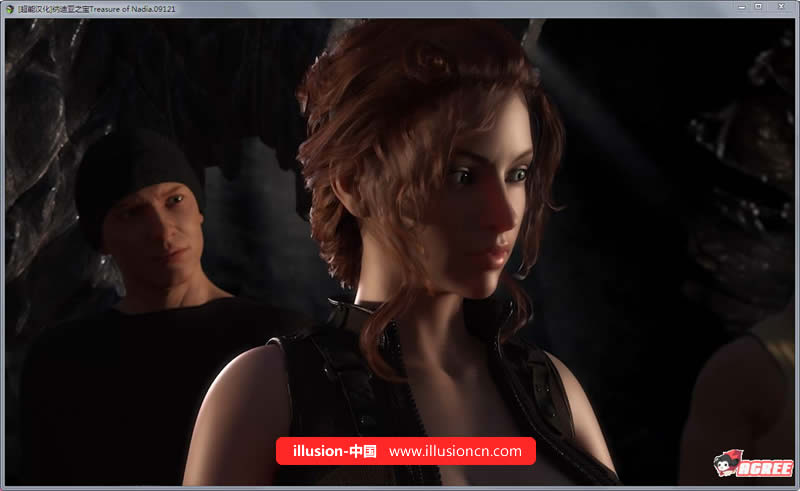Maximize the game window
The image size is (800, 491).
(759, 7)
